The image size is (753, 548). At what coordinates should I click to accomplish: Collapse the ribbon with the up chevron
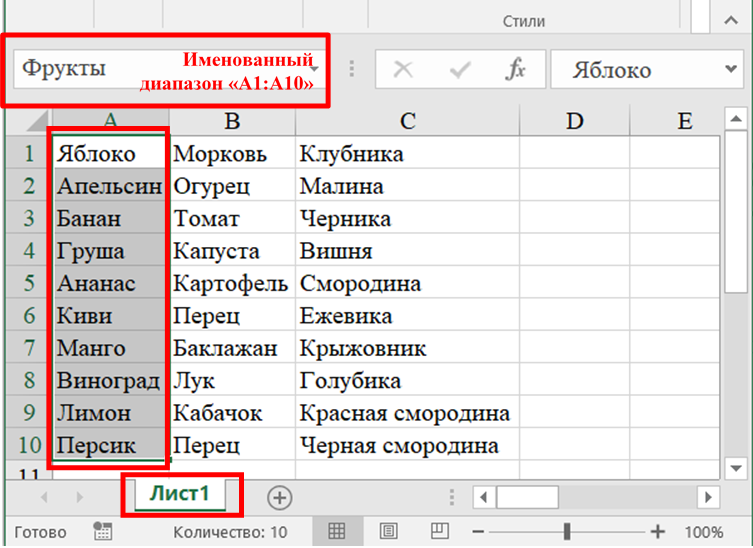731,21
